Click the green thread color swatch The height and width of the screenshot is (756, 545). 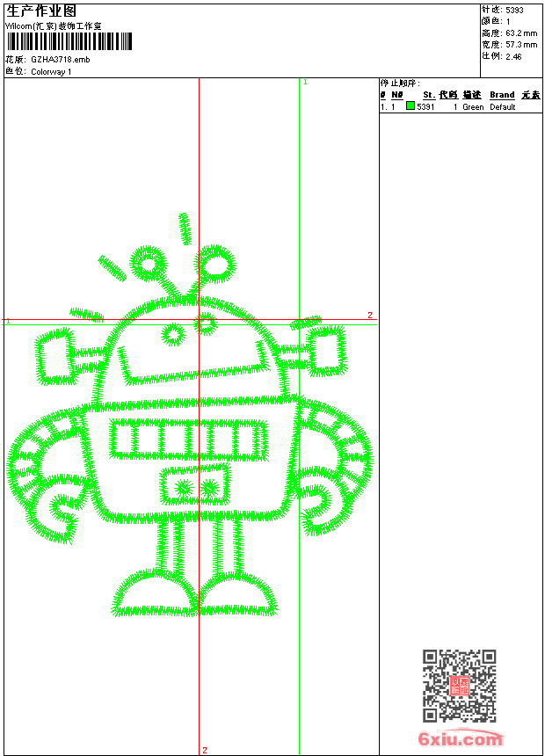coord(411,106)
